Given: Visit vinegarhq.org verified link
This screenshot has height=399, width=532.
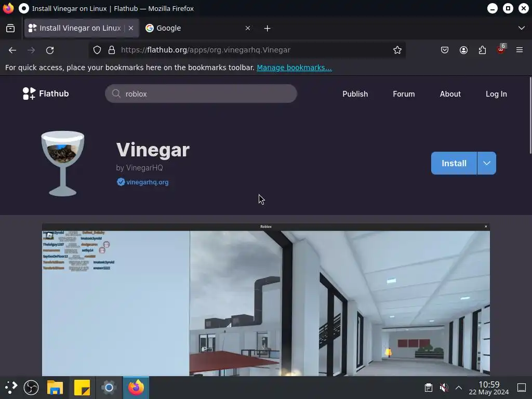Looking at the screenshot, I should 147,182.
